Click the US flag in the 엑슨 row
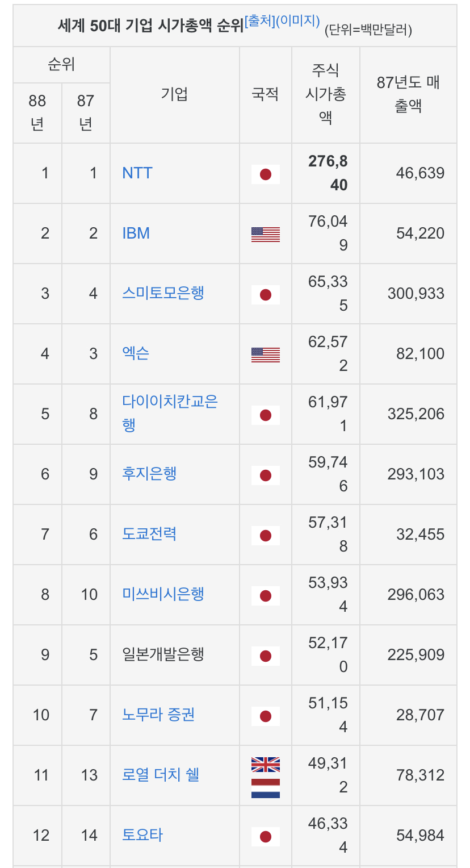The image size is (470, 868). point(265,354)
